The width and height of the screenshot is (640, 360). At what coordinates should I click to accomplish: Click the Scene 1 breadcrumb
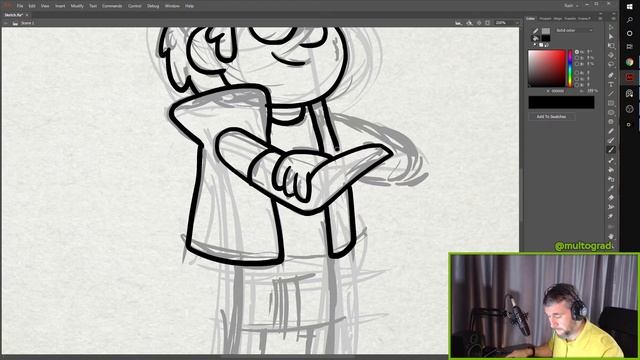[x=27, y=23]
